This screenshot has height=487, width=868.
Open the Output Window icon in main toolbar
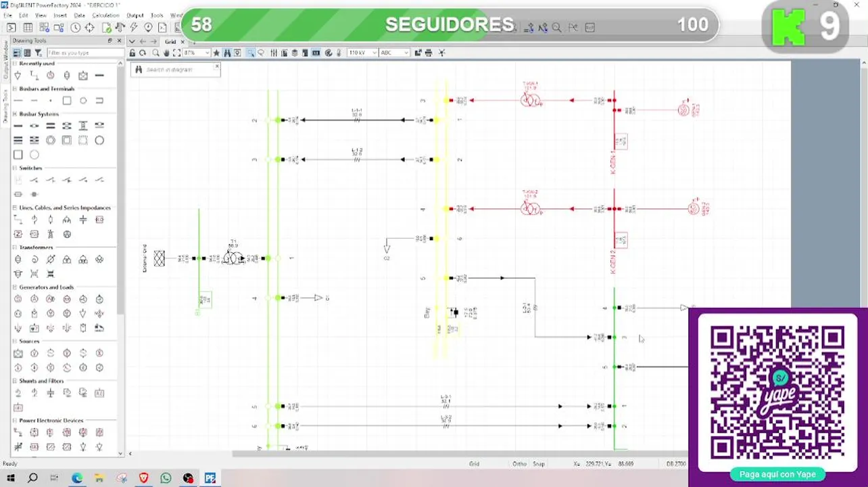(11, 28)
